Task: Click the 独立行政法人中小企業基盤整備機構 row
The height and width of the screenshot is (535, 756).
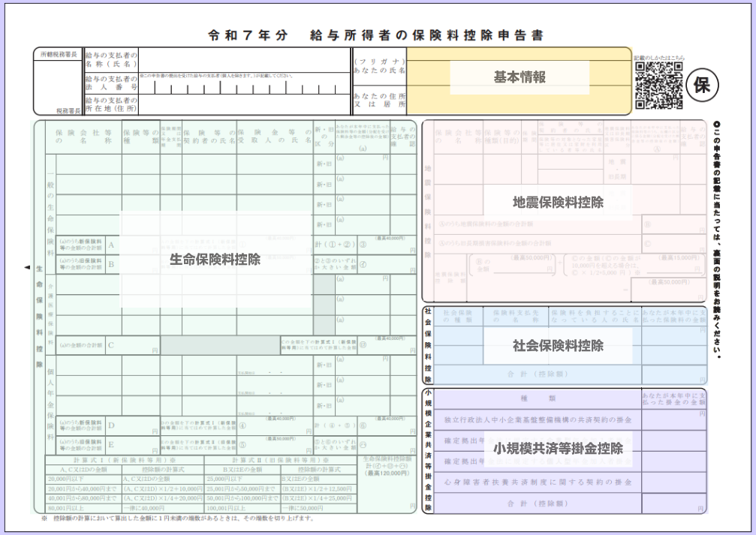Action: point(538,419)
